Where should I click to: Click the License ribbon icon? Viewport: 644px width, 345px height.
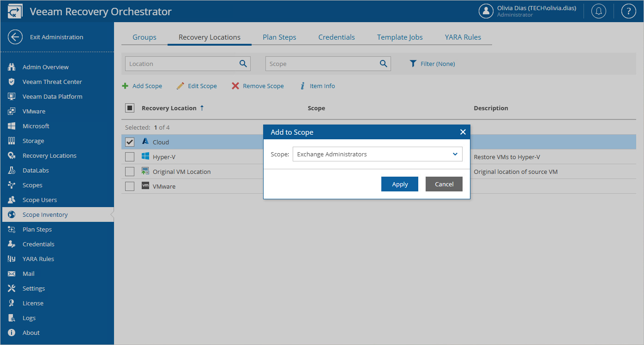12,303
